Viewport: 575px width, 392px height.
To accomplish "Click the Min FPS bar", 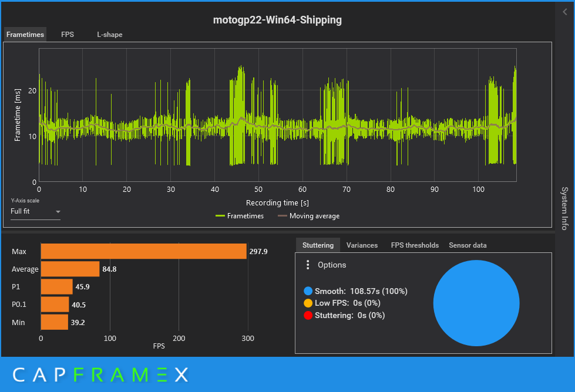I will click(x=54, y=322).
